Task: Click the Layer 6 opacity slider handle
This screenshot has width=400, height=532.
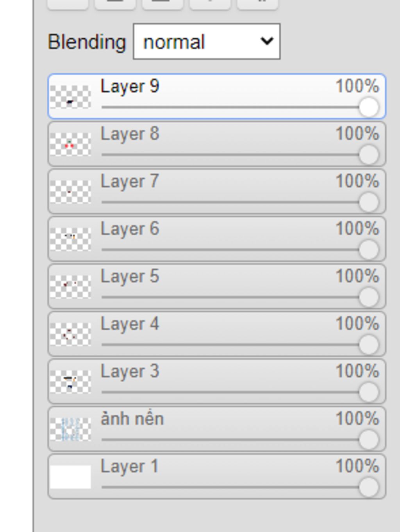Action: [x=368, y=250]
